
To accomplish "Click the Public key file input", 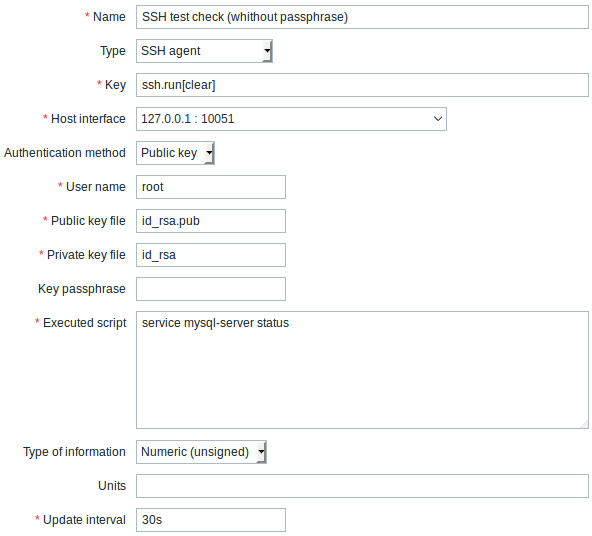I will click(x=211, y=221).
